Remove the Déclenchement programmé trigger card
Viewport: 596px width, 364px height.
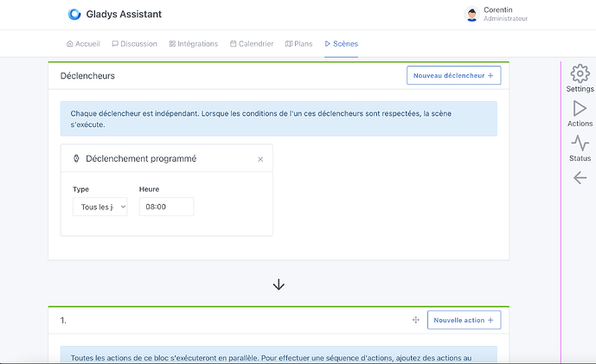pos(260,159)
